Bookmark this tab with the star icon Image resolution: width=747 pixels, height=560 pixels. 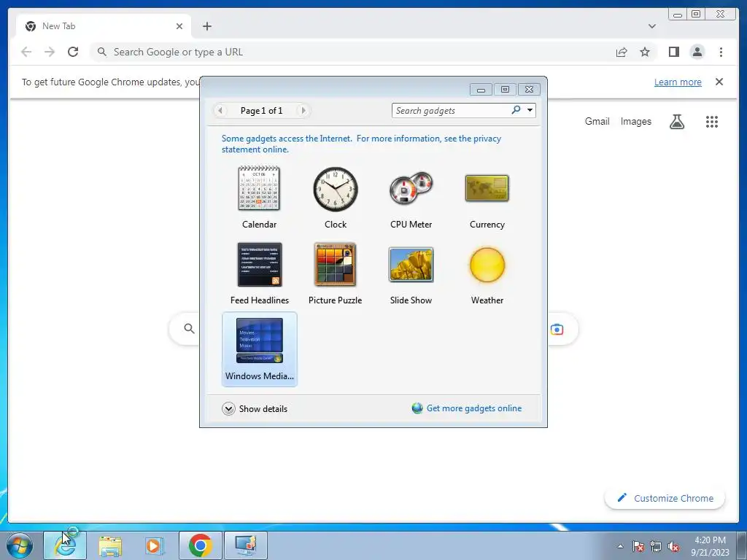(x=645, y=52)
